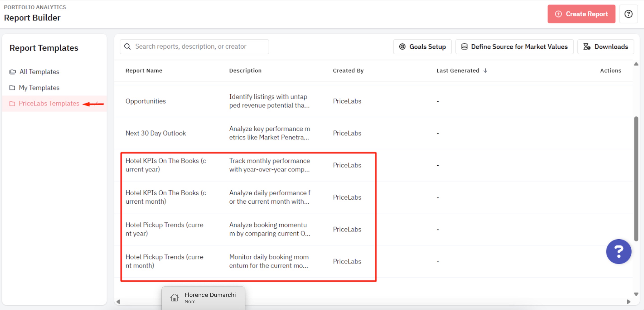This screenshot has height=310, width=644.
Task: Open the blue floating help chat bubble
Action: (618, 252)
